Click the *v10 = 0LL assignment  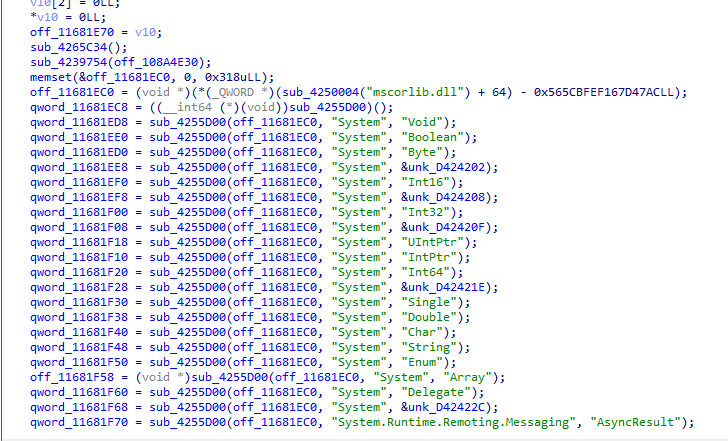click(x=68, y=18)
